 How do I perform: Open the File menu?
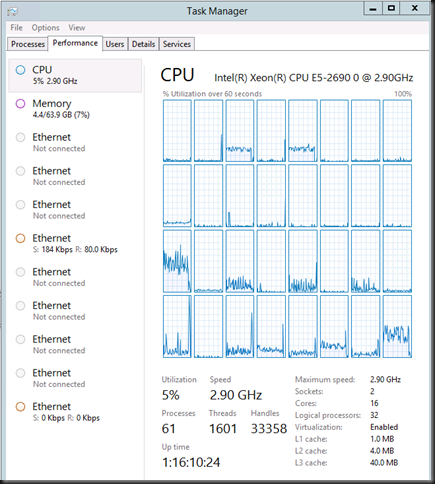click(x=16, y=28)
